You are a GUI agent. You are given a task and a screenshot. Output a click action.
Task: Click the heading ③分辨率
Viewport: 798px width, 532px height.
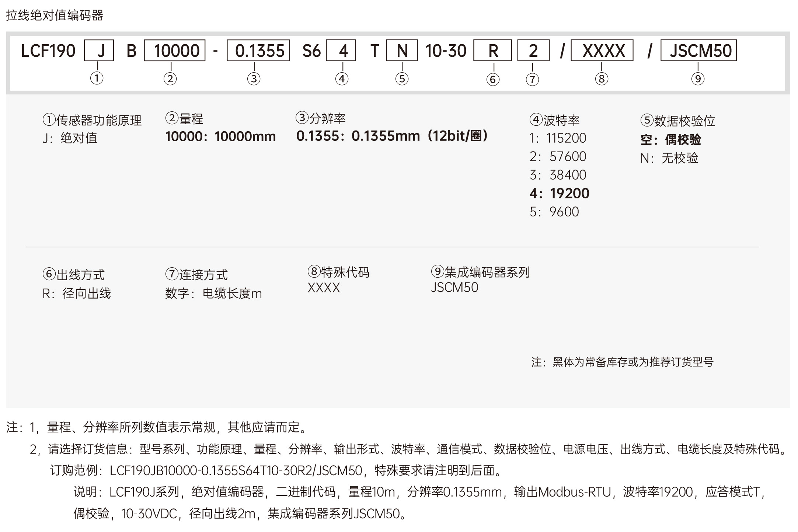click(x=321, y=118)
